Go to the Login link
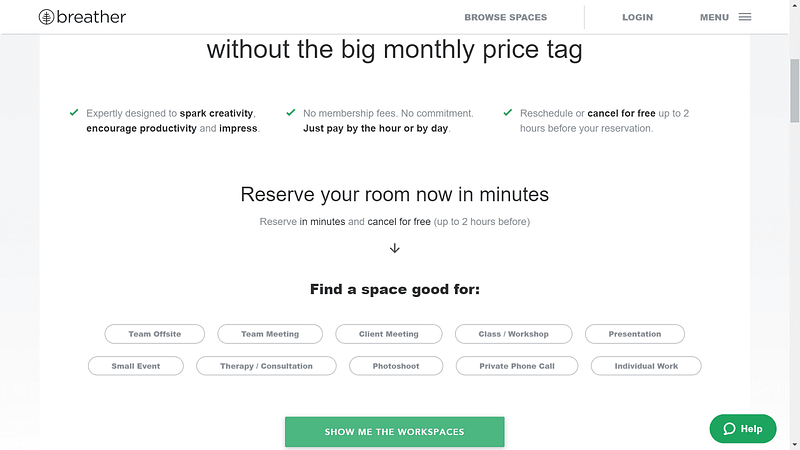 [637, 17]
